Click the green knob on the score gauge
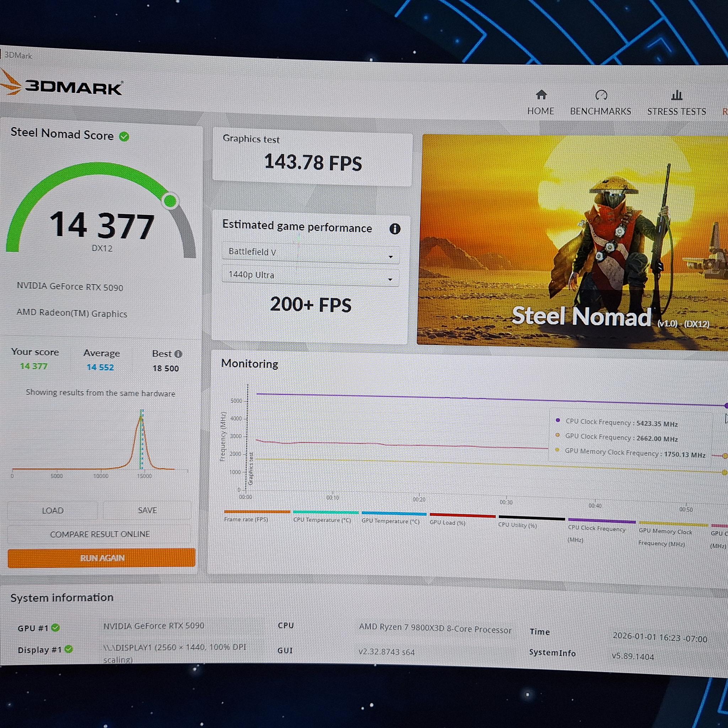 170,200
